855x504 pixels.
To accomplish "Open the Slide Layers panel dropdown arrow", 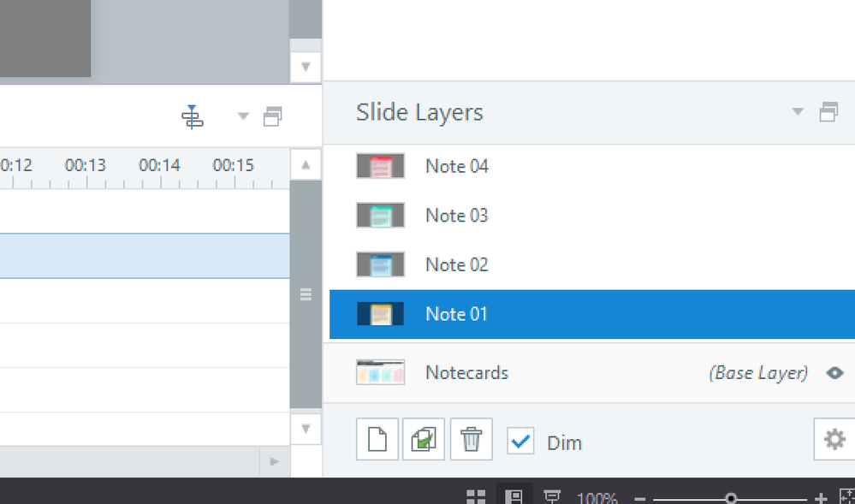I will point(798,112).
